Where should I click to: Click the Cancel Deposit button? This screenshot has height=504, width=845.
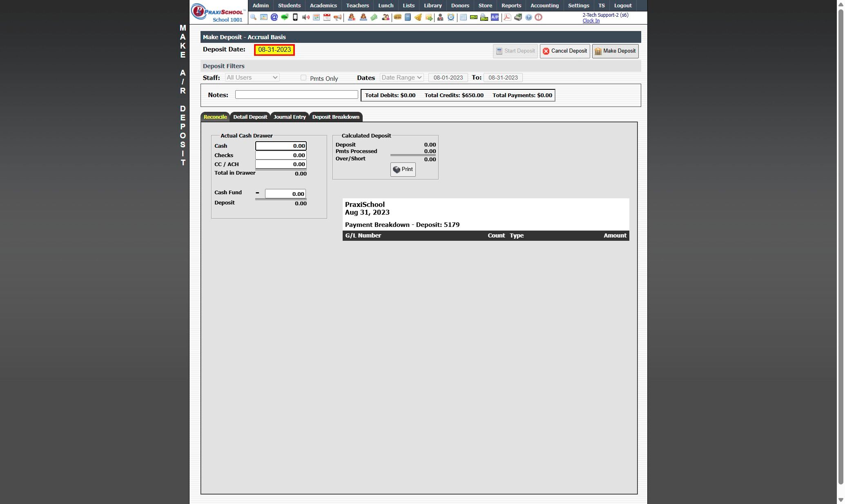pyautogui.click(x=565, y=51)
